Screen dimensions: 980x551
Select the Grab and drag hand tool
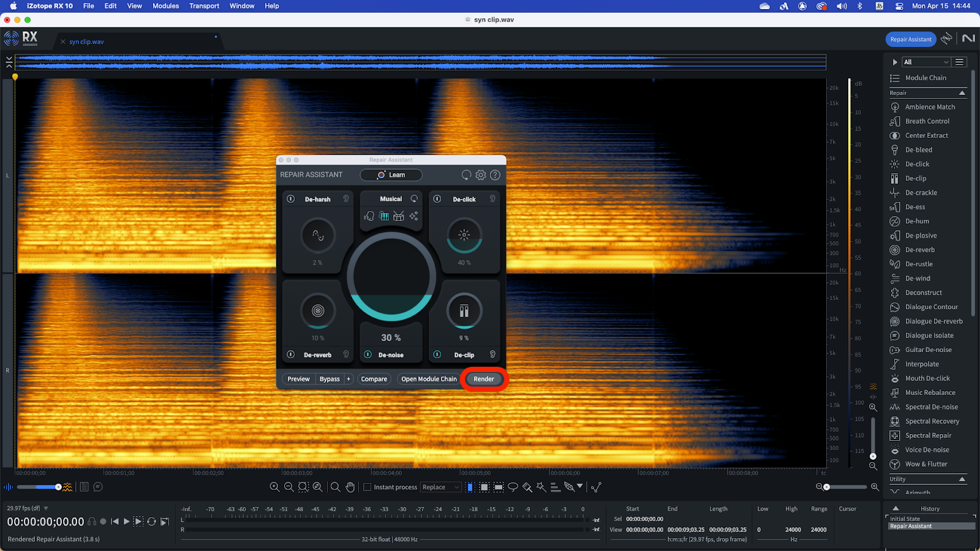(350, 487)
